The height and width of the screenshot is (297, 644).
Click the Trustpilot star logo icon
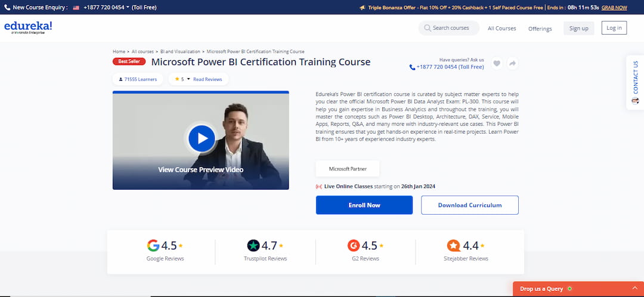253,246
